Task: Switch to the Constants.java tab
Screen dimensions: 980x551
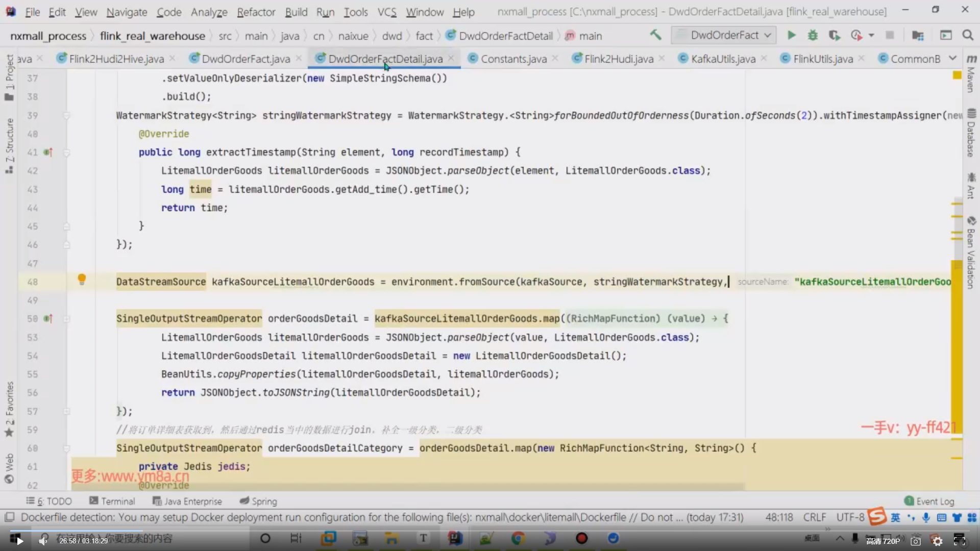Action: click(x=513, y=59)
